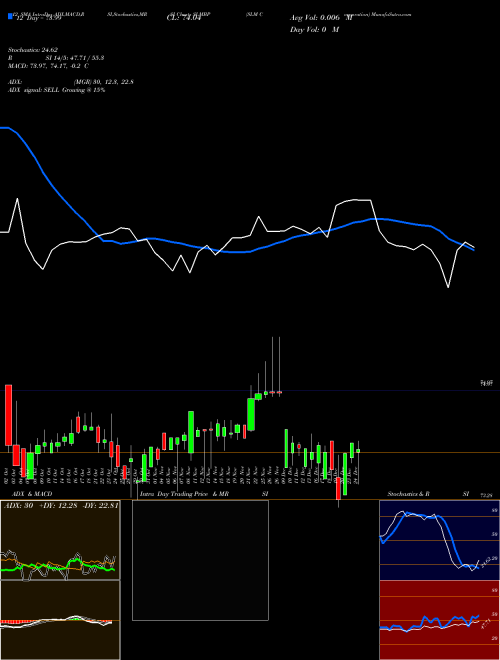Select the '12 Day = 73.99' SMA label
The height and width of the screenshot is (660, 500).
39,18
